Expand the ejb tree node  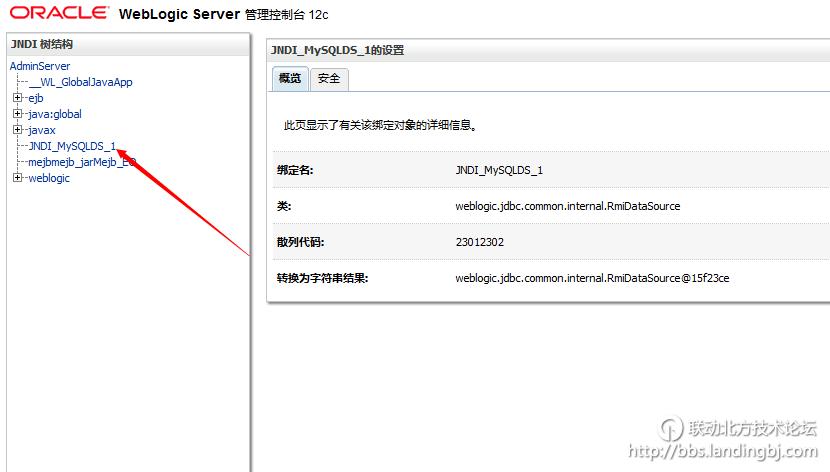[x=17, y=97]
